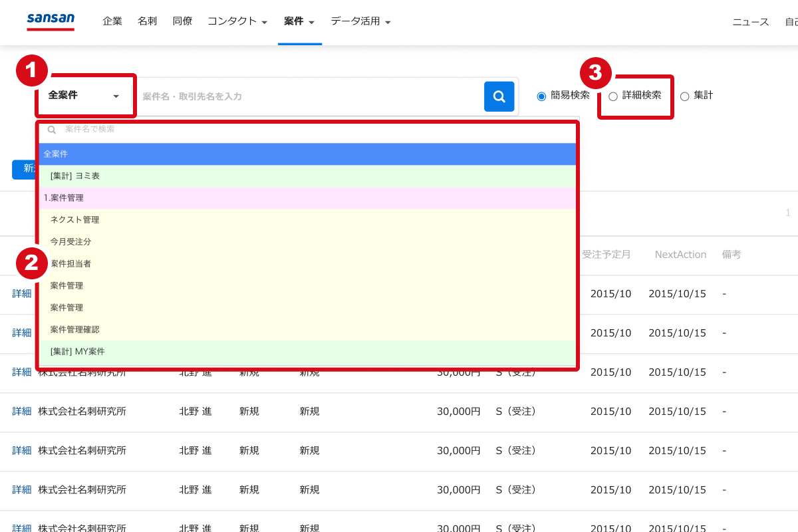The height and width of the screenshot is (532, 798).
Task: Expand the コンタクト dropdown menu
Action: [237, 21]
